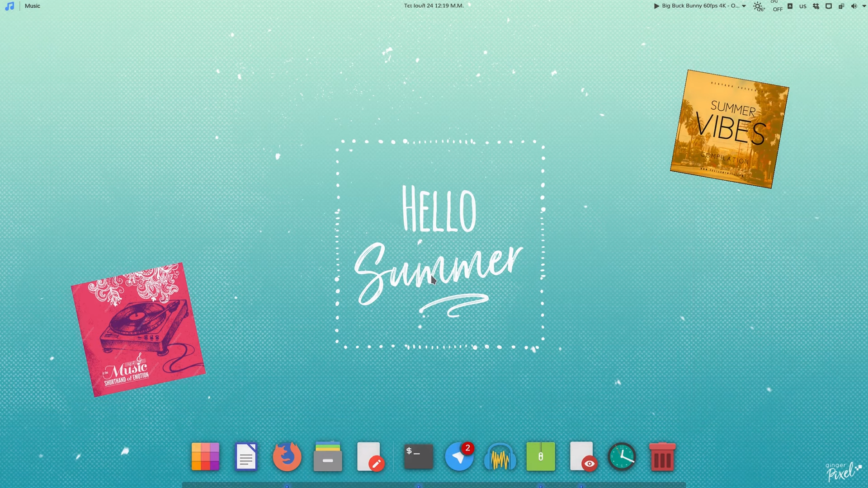Open the Trash in the dock

662,457
